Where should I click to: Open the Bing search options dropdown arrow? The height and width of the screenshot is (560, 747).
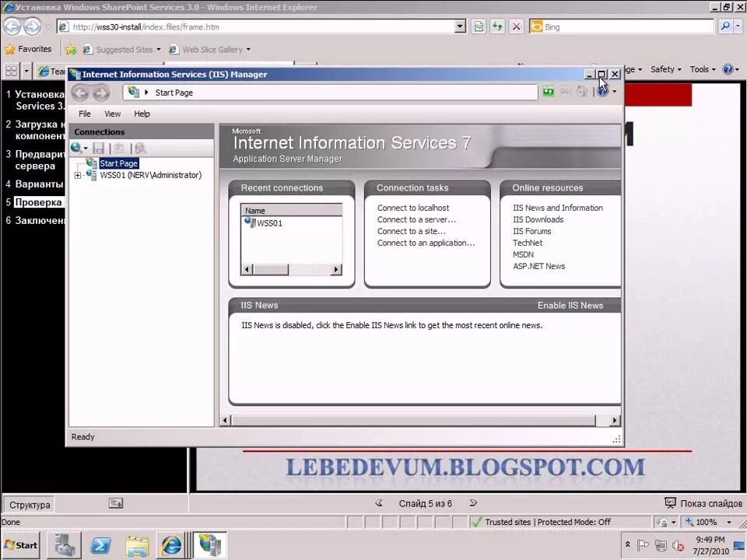[738, 26]
